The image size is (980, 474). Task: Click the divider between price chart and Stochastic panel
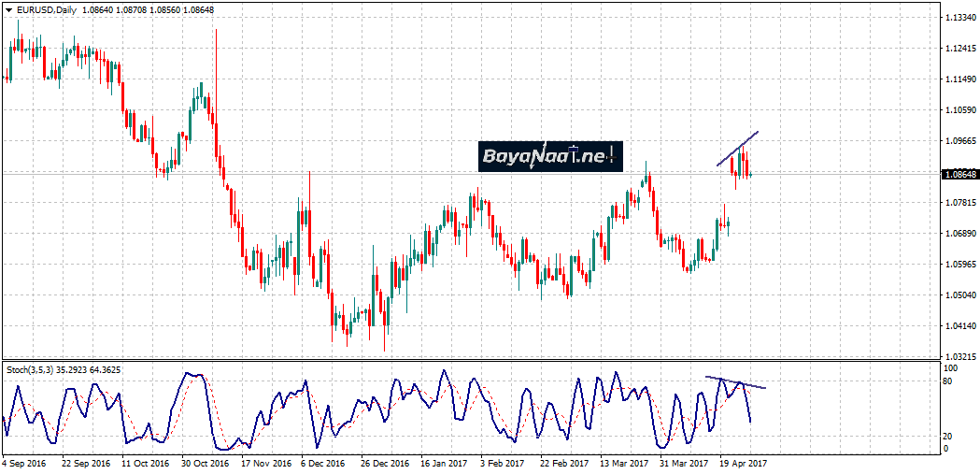467,361
